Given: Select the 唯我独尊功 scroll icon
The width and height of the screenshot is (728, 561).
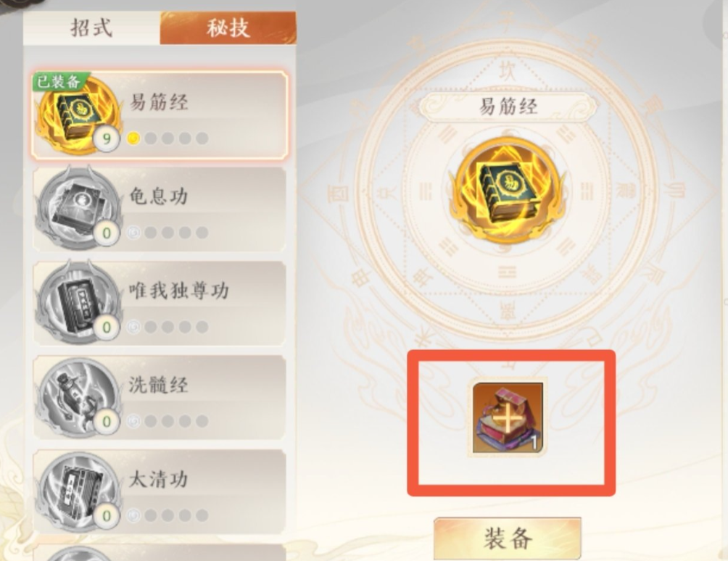Looking at the screenshot, I should click(78, 302).
